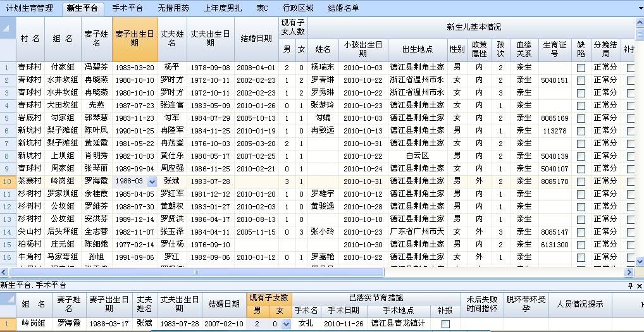The image size is (644, 332).
Task: Click the horizontal scrollbar left arrow
Action: point(5,273)
